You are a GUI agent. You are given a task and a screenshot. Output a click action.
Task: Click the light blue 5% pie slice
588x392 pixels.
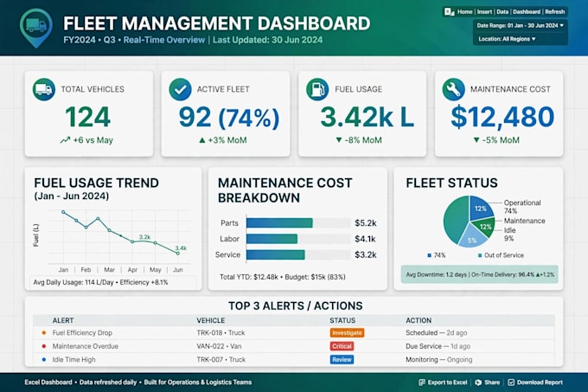(472, 239)
